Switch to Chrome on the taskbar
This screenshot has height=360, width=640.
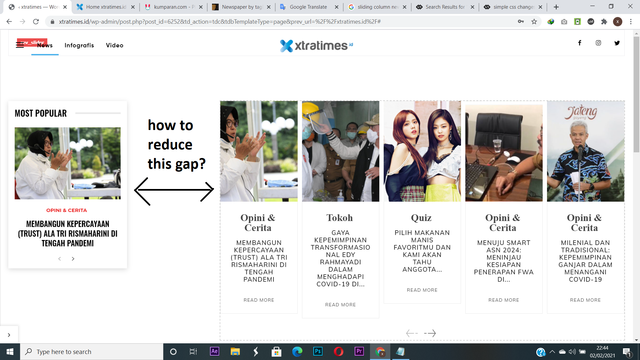tap(380, 351)
